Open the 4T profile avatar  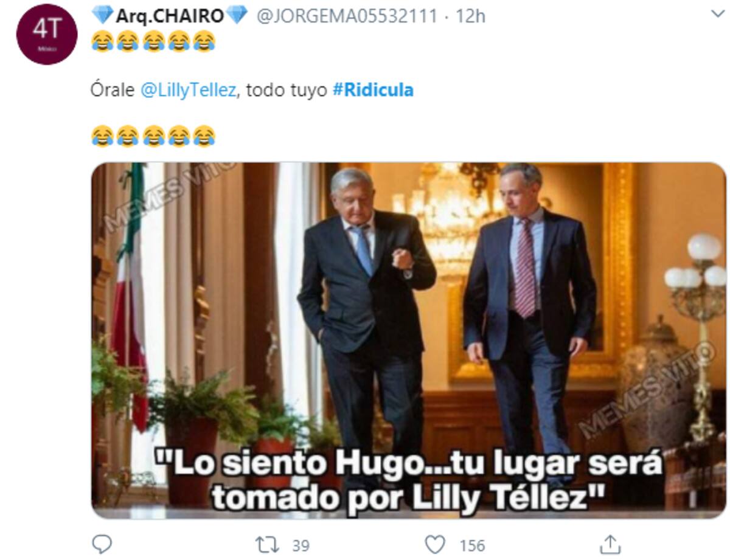click(46, 34)
